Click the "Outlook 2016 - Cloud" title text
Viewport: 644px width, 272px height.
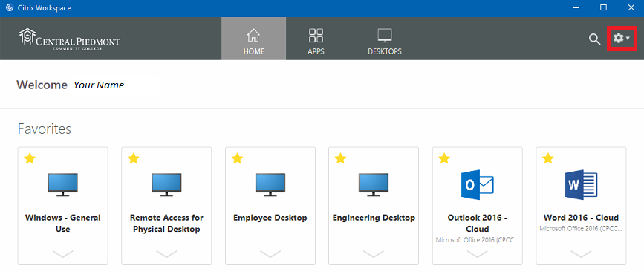478,223
